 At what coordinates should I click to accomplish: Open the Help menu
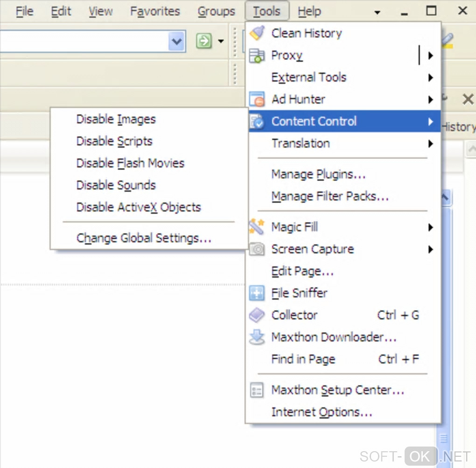tap(309, 12)
